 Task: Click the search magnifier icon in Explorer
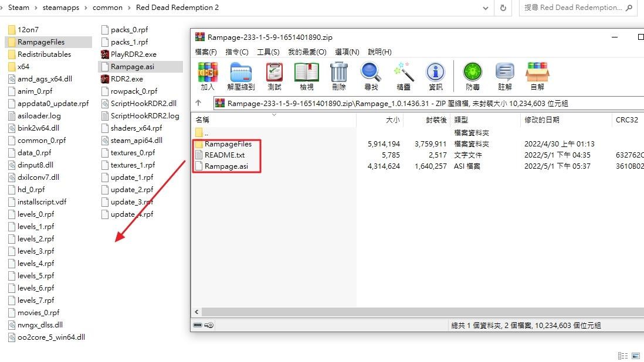pyautogui.click(x=629, y=8)
